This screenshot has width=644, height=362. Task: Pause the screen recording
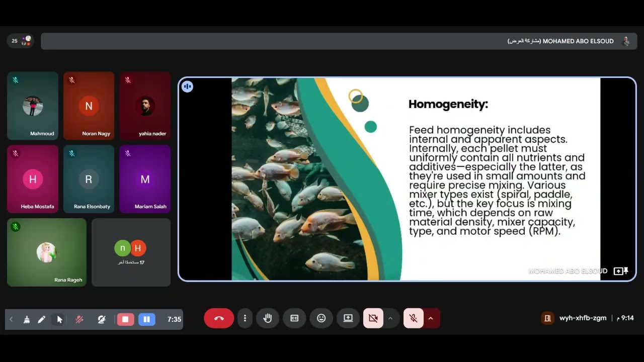147,319
